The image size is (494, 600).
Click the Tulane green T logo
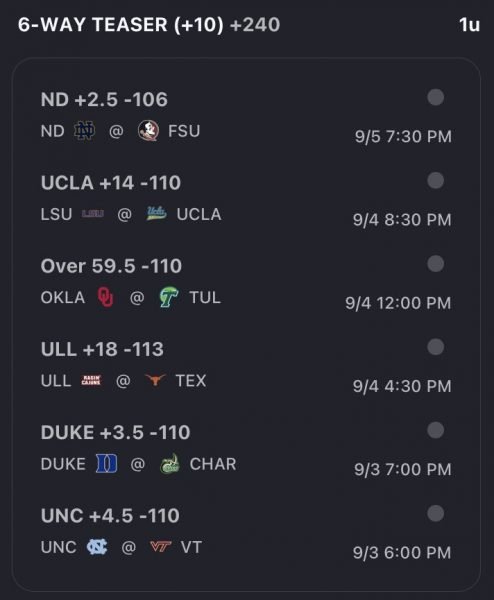(169, 297)
